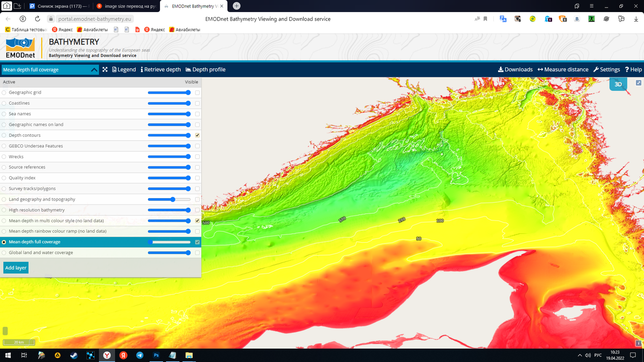644x362 pixels.
Task: Open a new browser tab with plus button
Action: pyautogui.click(x=236, y=6)
